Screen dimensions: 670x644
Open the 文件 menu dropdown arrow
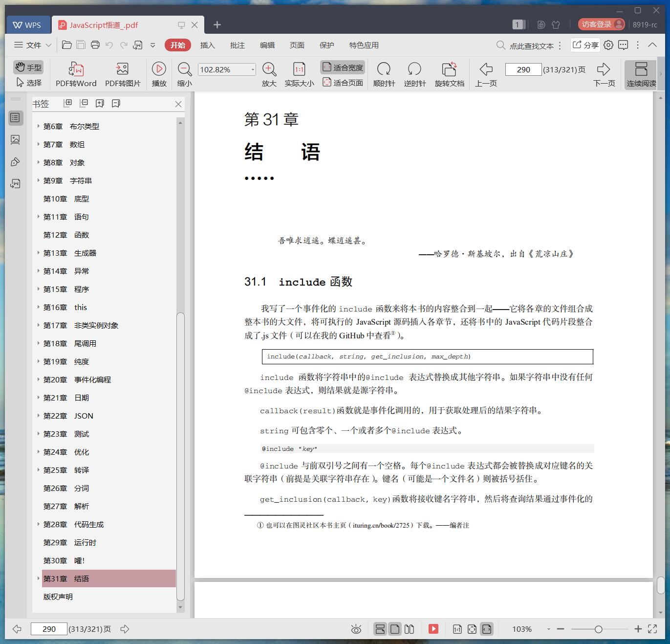[x=48, y=45]
